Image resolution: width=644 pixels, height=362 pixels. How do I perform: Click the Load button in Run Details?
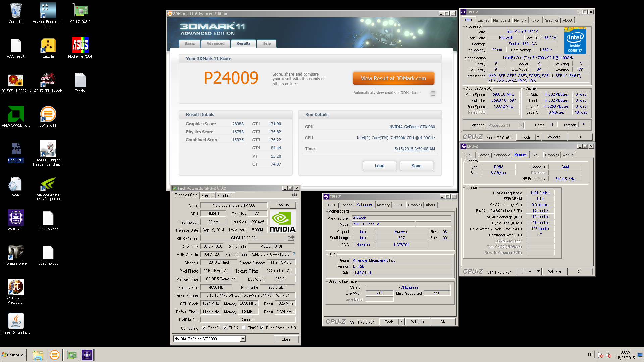[x=380, y=166]
